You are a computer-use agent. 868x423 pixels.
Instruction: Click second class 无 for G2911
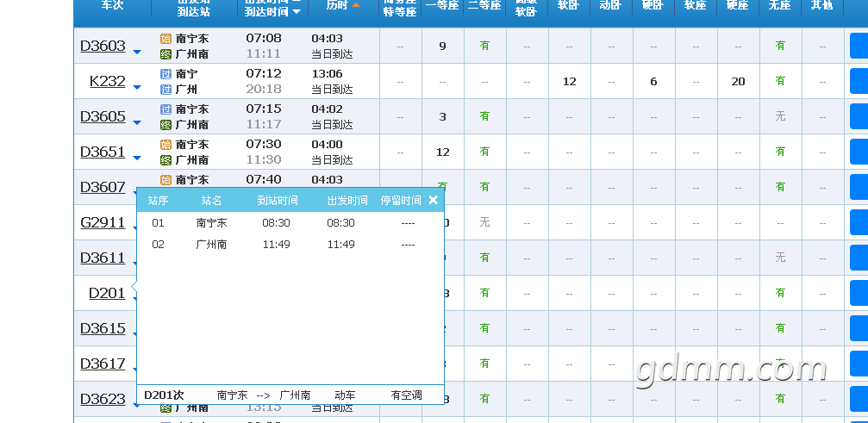click(485, 222)
